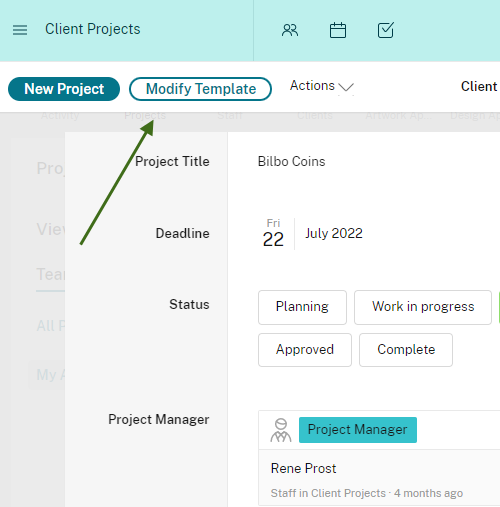Click the July 2022 deadline month
This screenshot has width=500, height=507.
click(334, 233)
